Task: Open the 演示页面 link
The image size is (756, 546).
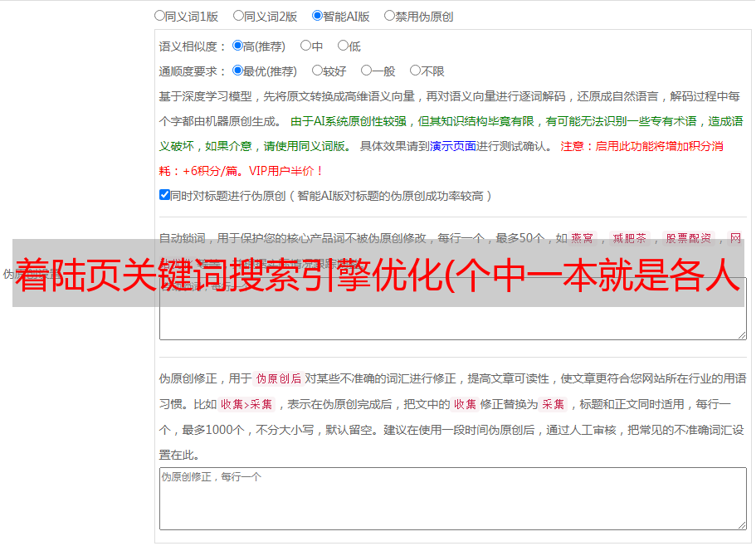Action: [453, 146]
